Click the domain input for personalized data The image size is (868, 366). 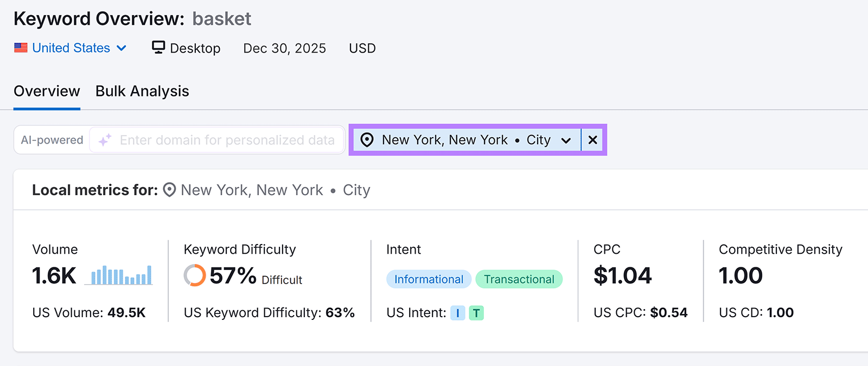(228, 140)
